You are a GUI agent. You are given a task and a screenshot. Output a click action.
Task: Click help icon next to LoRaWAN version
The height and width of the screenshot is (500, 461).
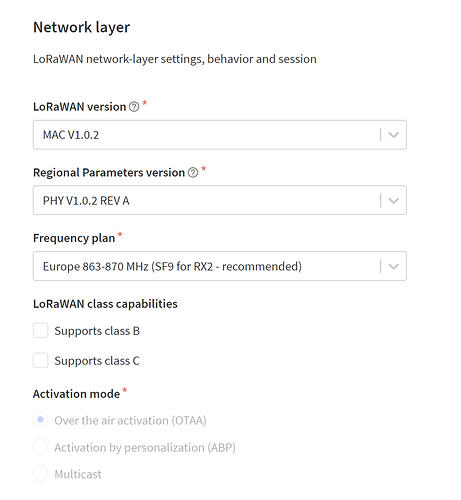(134, 107)
